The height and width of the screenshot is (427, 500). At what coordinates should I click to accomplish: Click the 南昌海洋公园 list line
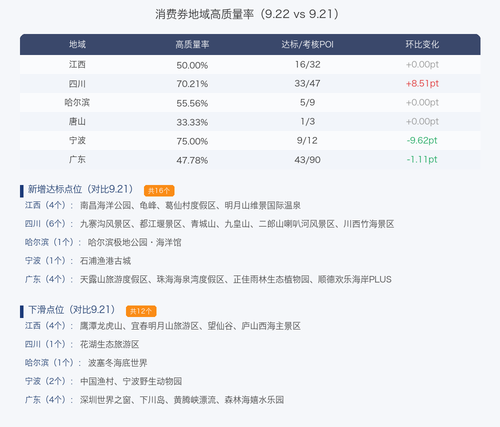coord(190,205)
